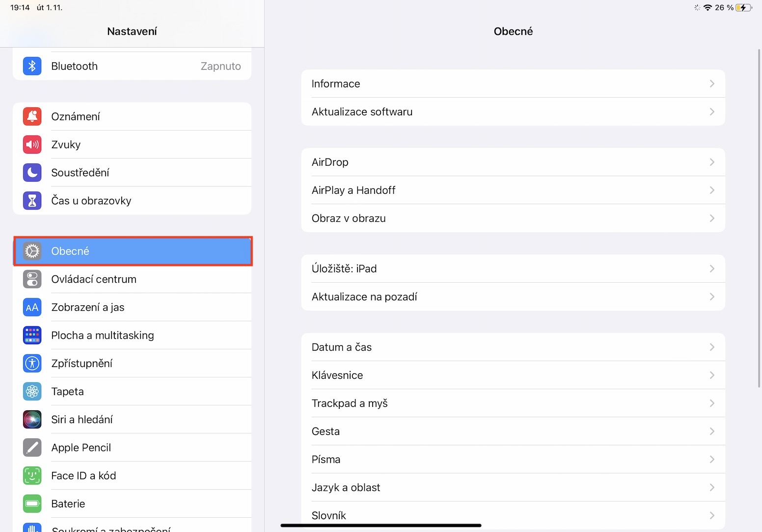Tap the Čas u obrazovky hourglass icon
Image resolution: width=762 pixels, height=532 pixels.
coord(32,200)
